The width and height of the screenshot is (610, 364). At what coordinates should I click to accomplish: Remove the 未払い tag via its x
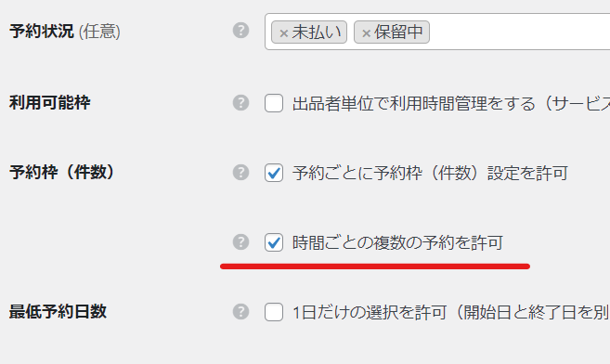click(x=283, y=33)
